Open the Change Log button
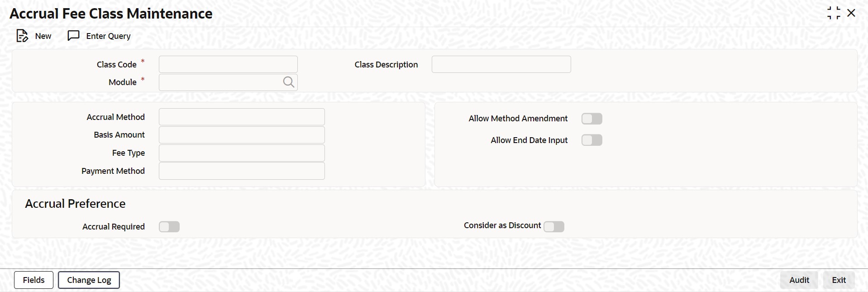Image resolution: width=868 pixels, height=292 pixels. pos(89,280)
